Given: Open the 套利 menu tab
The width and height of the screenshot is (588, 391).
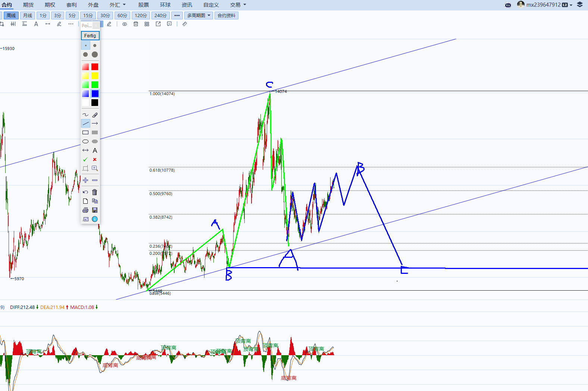Looking at the screenshot, I should point(72,5).
